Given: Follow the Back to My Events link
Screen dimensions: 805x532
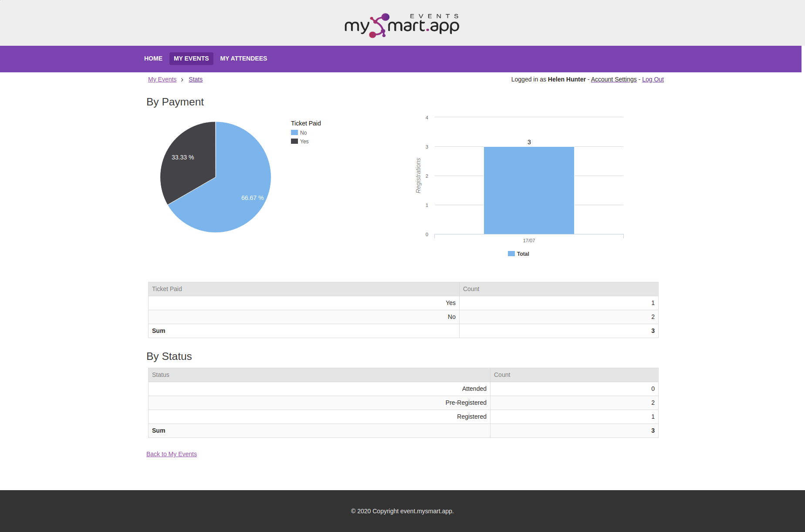Looking at the screenshot, I should pos(171,454).
